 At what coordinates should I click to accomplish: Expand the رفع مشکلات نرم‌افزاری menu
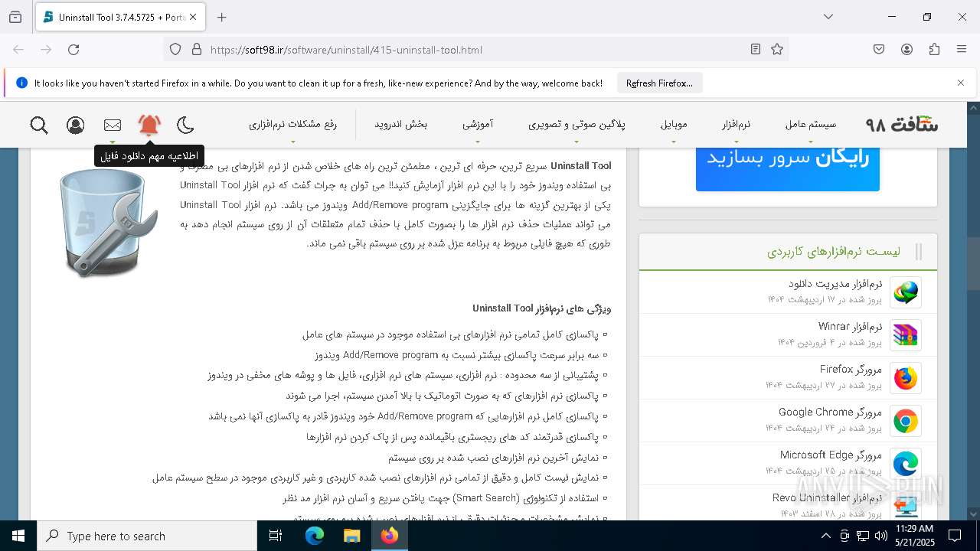click(x=292, y=125)
